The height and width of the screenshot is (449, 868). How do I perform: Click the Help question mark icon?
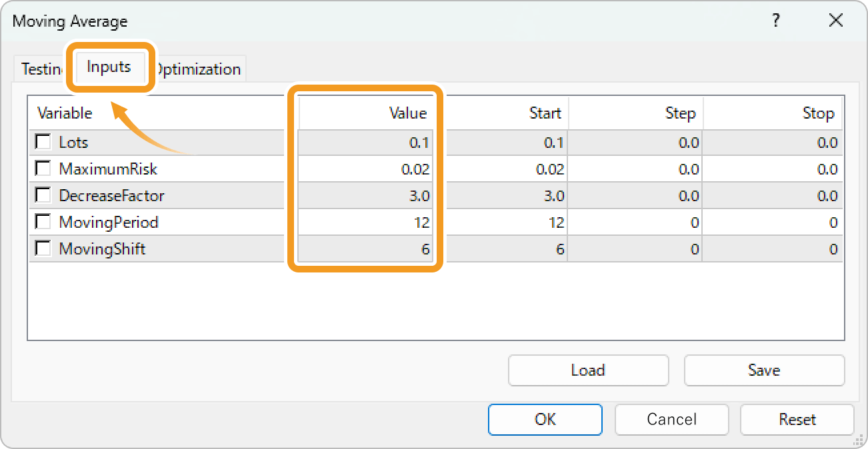pyautogui.click(x=776, y=21)
